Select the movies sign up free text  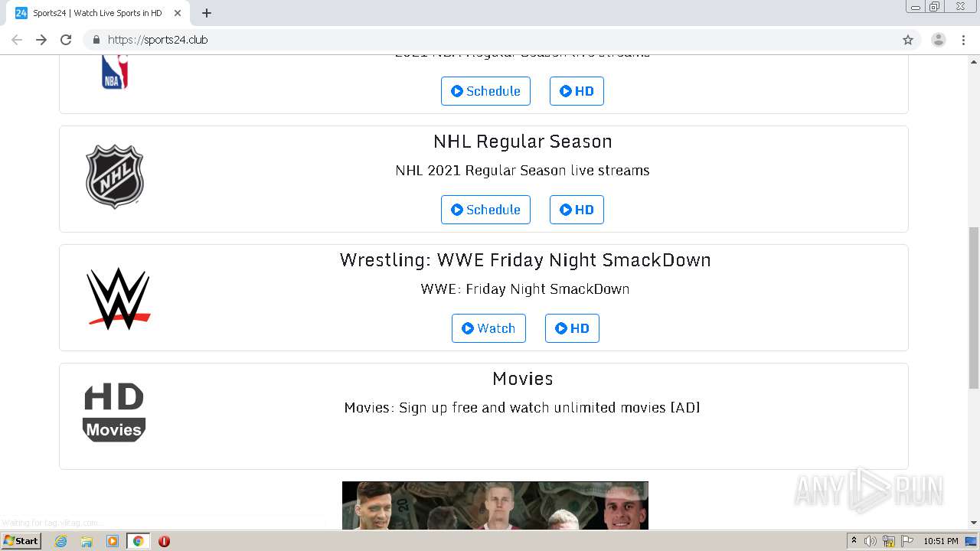[x=522, y=408]
